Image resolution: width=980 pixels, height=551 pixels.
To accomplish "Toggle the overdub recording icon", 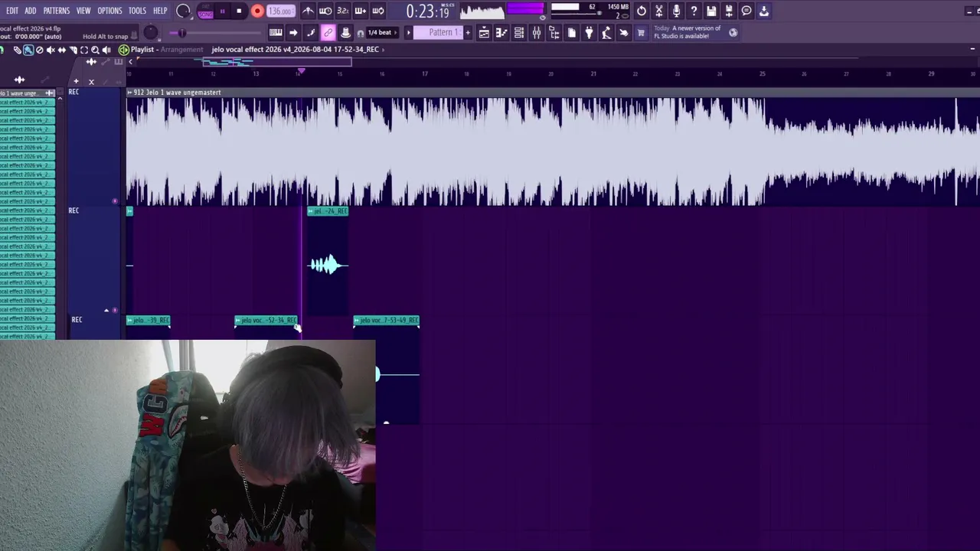I will coord(360,11).
